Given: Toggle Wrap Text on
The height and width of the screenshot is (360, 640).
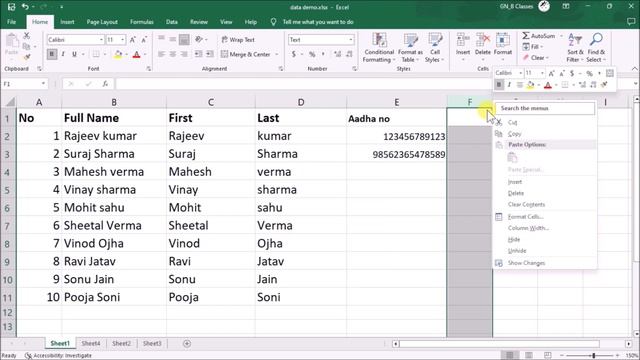Looking at the screenshot, I should click(238, 40).
